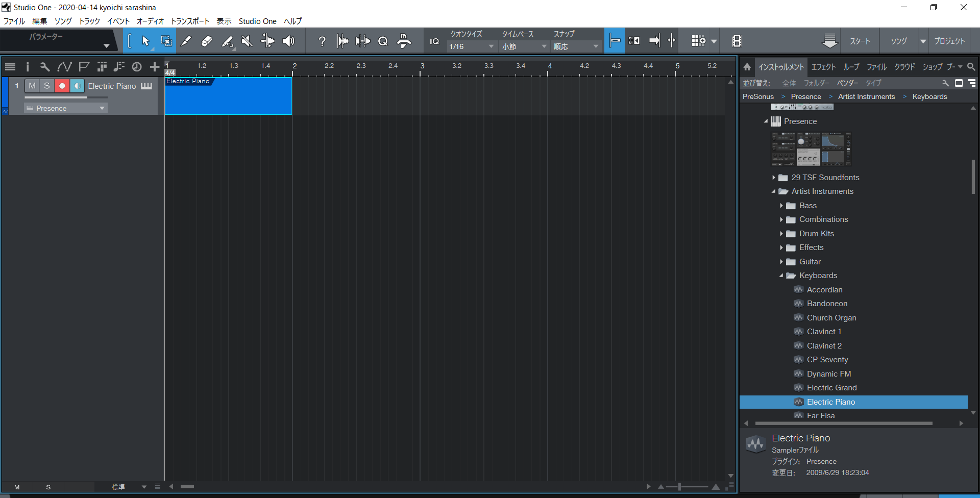The width and height of the screenshot is (980, 498).
Task: Expand the Bass folder
Action: point(781,206)
